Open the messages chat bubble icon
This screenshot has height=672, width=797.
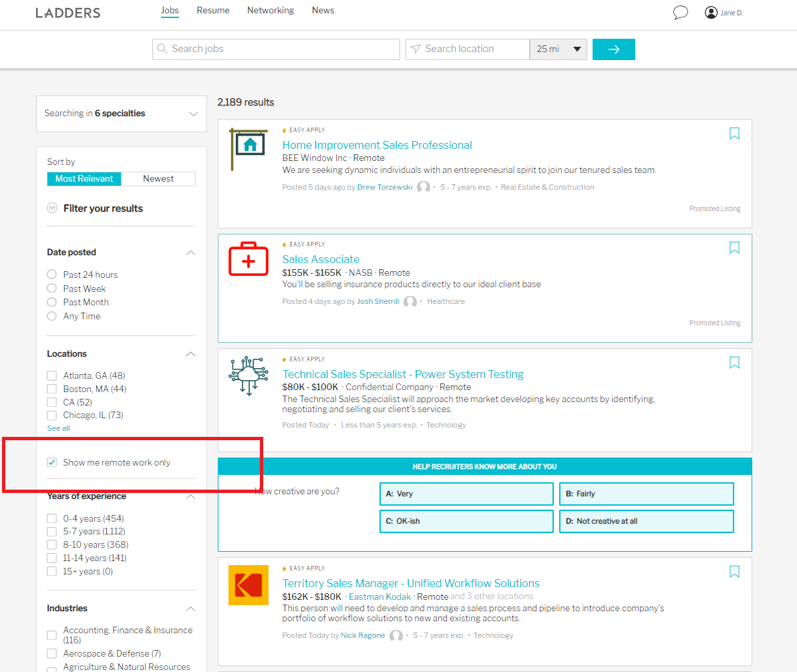coord(681,12)
